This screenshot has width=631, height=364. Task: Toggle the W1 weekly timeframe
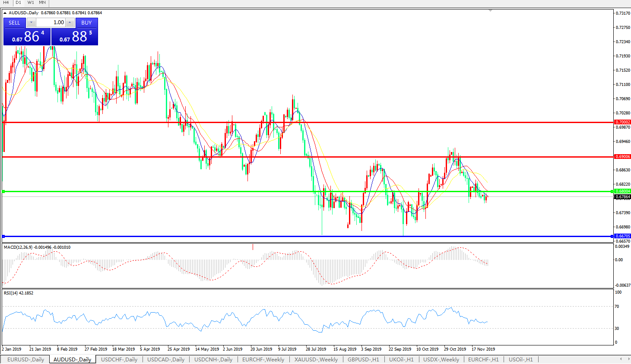coord(31,3)
